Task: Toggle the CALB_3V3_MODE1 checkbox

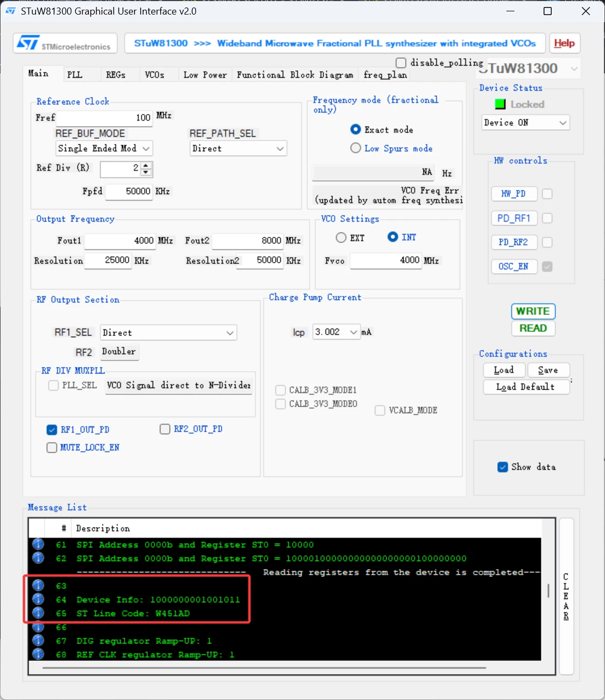Action: click(x=280, y=390)
